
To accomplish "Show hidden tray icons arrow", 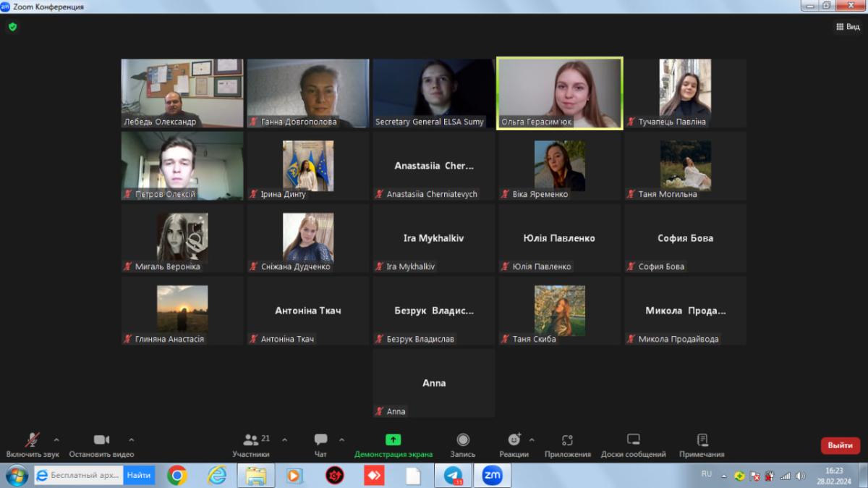I will click(724, 476).
